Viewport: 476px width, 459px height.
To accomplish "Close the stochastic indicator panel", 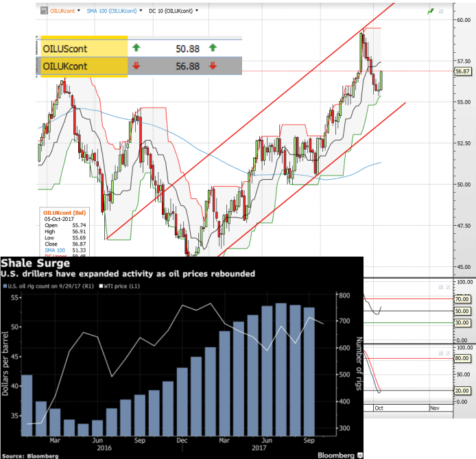I will (x=448, y=353).
